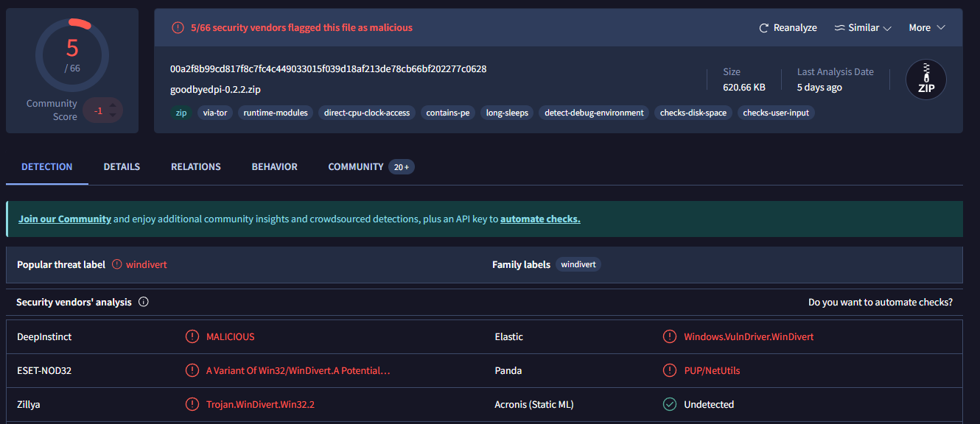Downvote the community score with the down arrow
The width and height of the screenshot is (980, 424).
[113, 115]
